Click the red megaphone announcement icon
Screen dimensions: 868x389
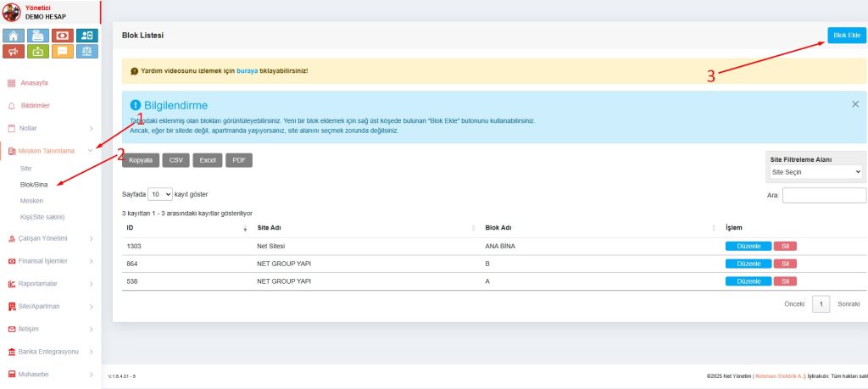click(x=14, y=53)
